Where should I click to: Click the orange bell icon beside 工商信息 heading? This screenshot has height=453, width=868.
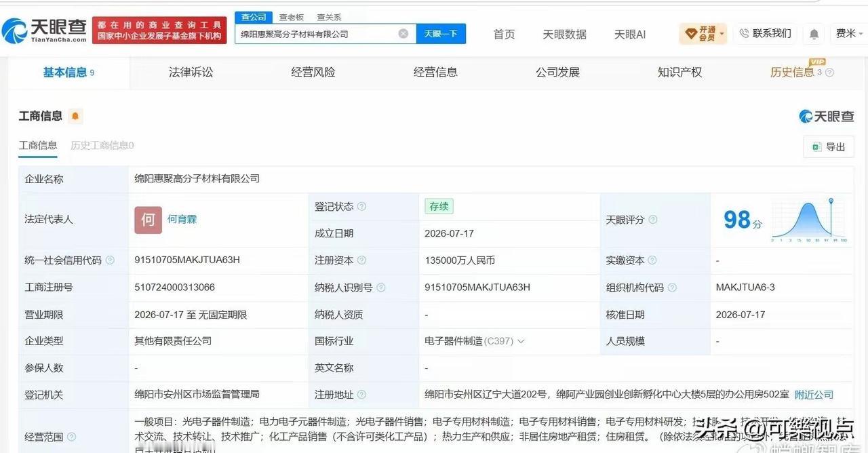point(75,116)
